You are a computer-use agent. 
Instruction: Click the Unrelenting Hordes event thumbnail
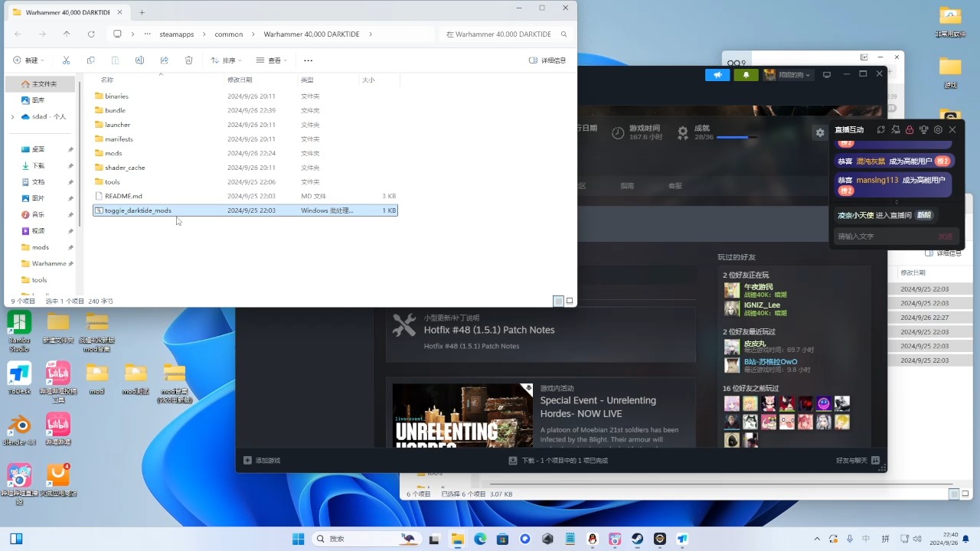click(x=462, y=416)
